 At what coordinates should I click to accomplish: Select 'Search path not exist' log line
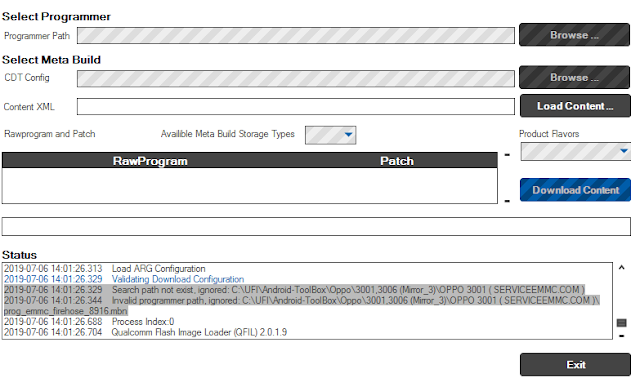294,290
